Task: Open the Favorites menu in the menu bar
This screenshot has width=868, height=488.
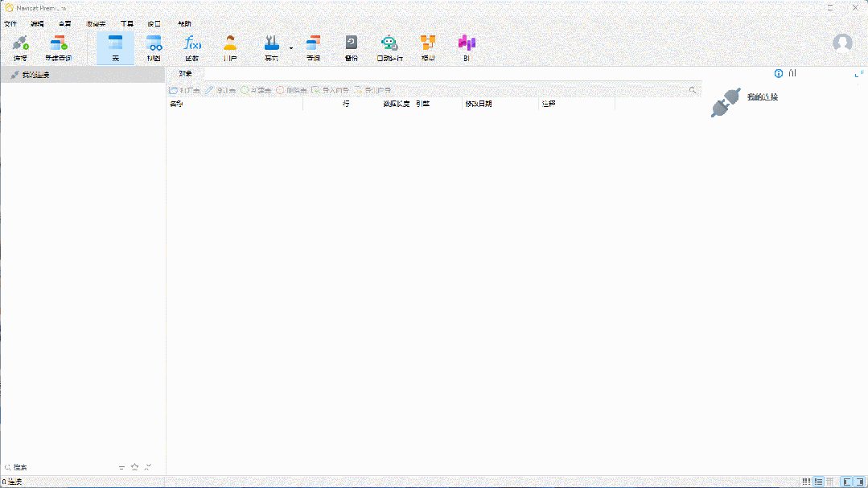Action: pos(96,24)
